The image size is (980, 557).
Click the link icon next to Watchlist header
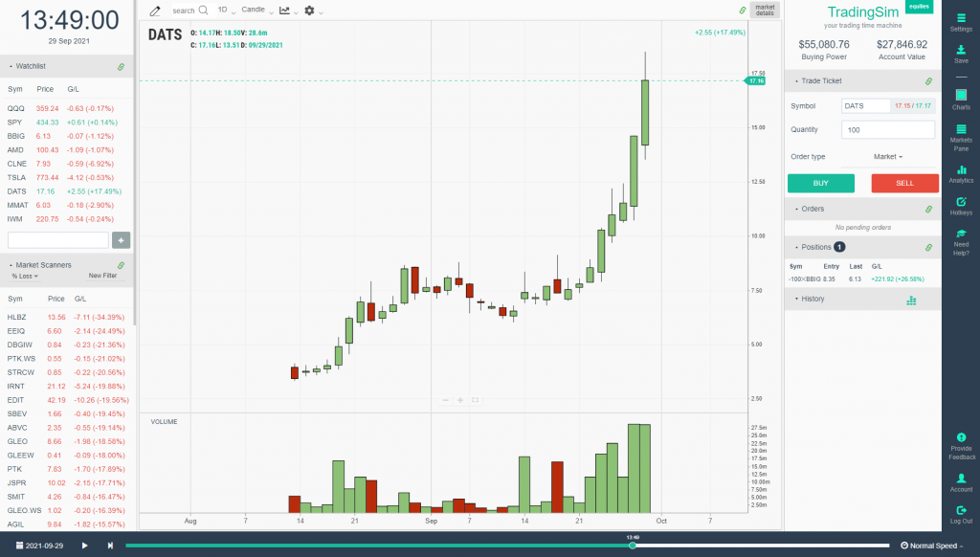(120, 66)
